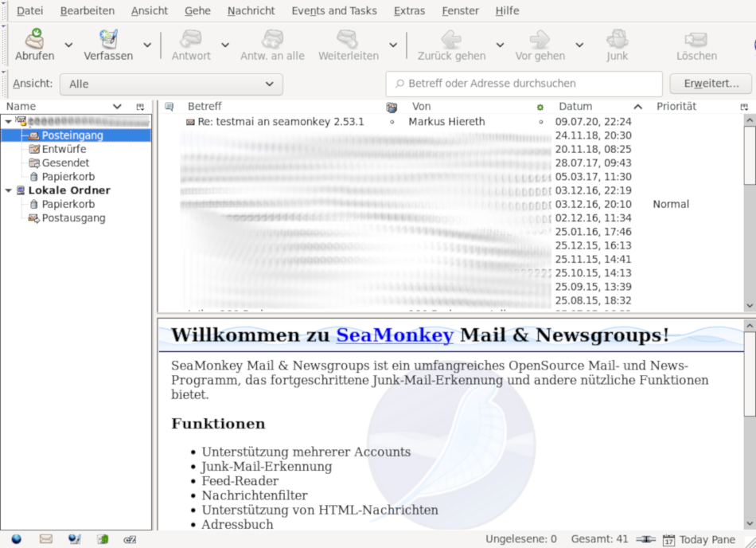Image resolution: width=756 pixels, height=548 pixels.
Task: Focus the Betreff oder Adresse search field
Action: pos(524,84)
